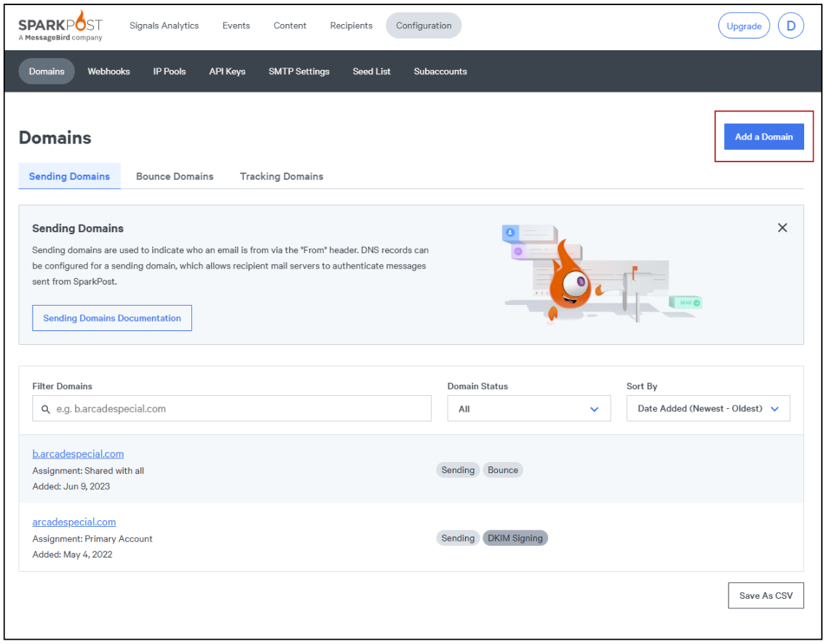The height and width of the screenshot is (644, 826).
Task: Dismiss the Sending Domains info banner
Action: pyautogui.click(x=782, y=228)
